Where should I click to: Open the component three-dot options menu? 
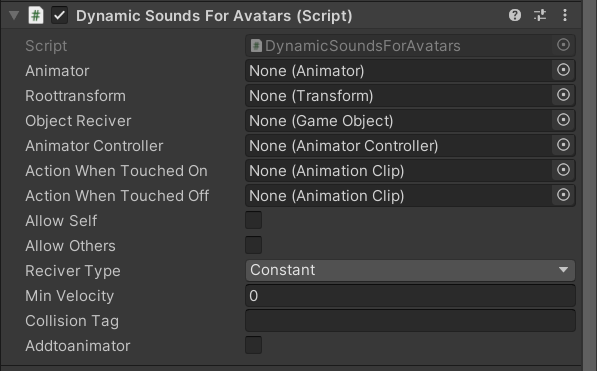tap(565, 15)
